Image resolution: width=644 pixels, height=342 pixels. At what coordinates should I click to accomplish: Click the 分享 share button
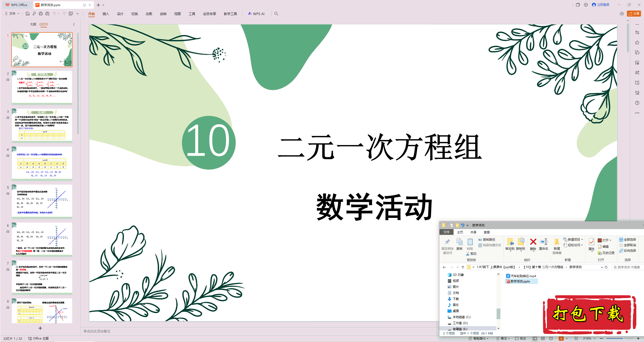coord(634,14)
